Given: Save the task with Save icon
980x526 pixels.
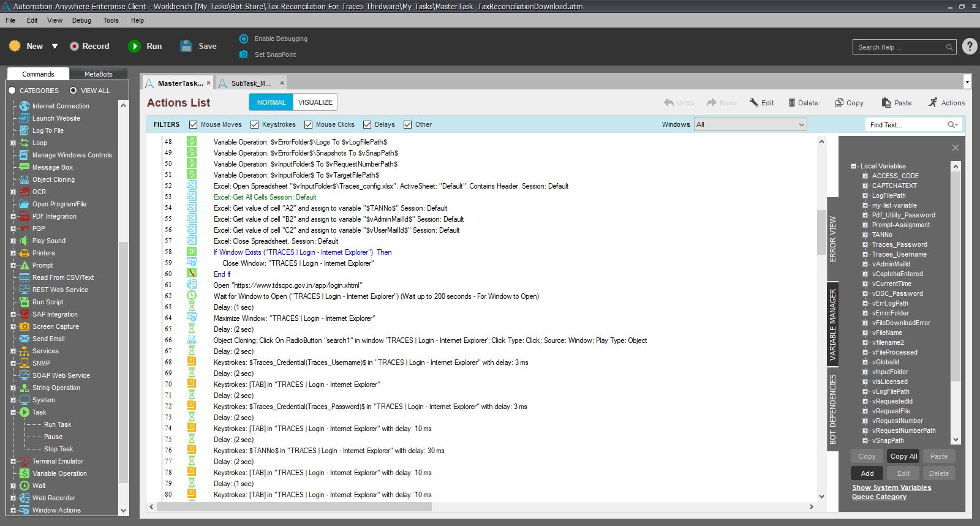Looking at the screenshot, I should coord(186,46).
